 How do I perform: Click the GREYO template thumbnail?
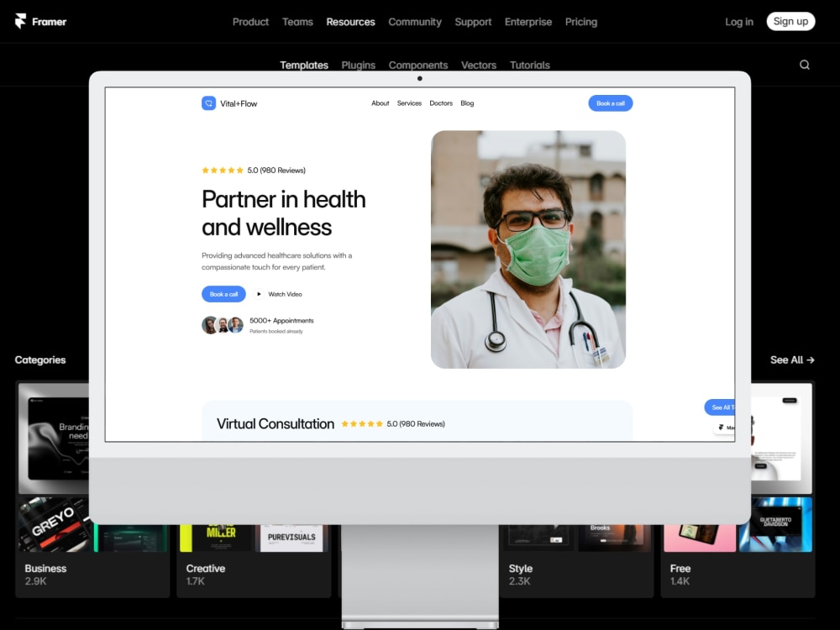click(x=55, y=524)
